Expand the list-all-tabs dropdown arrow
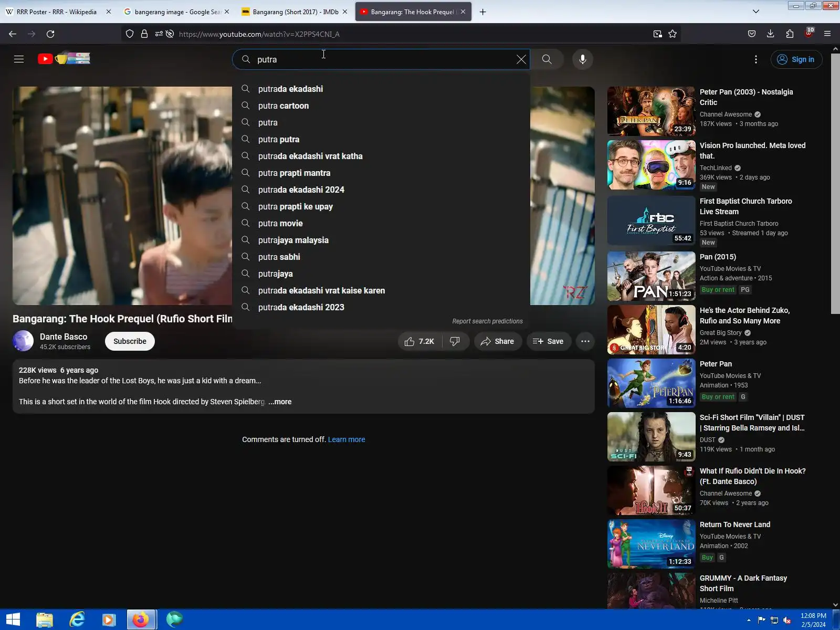Image resolution: width=840 pixels, height=630 pixels. pos(756,12)
